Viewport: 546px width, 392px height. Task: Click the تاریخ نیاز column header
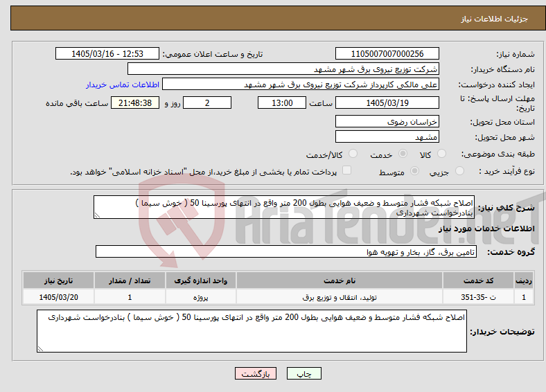[x=58, y=280]
